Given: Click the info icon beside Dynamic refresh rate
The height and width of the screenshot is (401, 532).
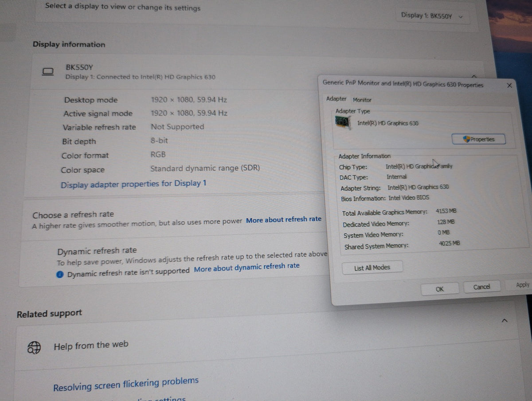Looking at the screenshot, I should (x=60, y=275).
